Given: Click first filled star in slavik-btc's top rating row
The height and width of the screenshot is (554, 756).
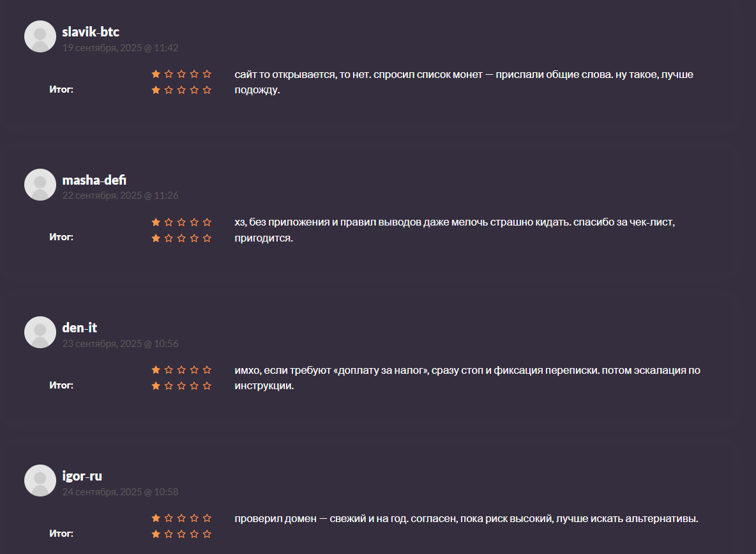Looking at the screenshot, I should click(156, 74).
